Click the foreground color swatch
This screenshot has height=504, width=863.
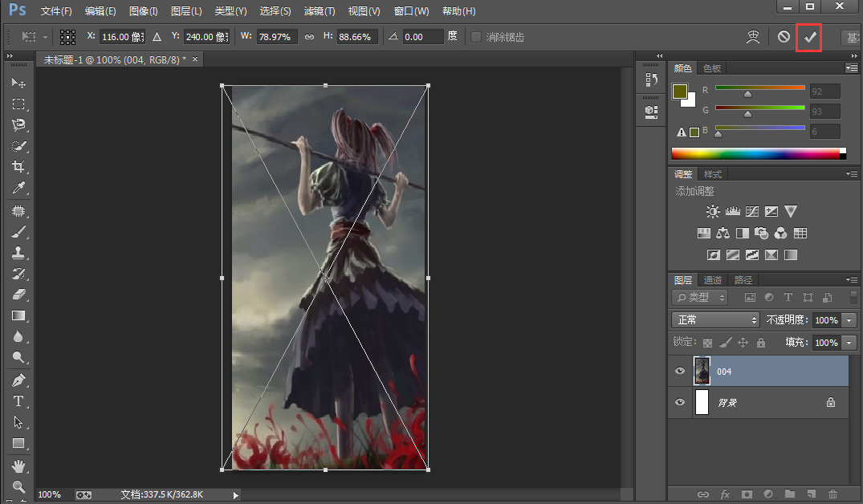coord(680,91)
